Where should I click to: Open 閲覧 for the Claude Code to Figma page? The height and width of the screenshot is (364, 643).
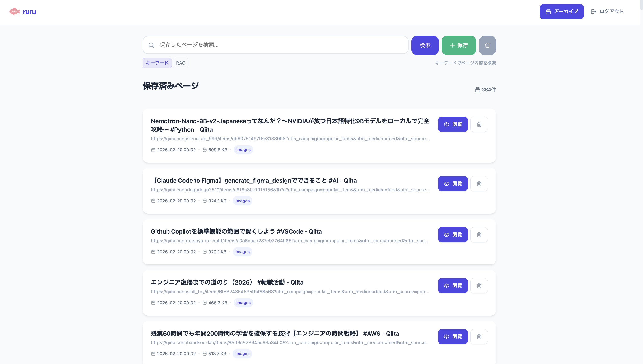tap(453, 184)
